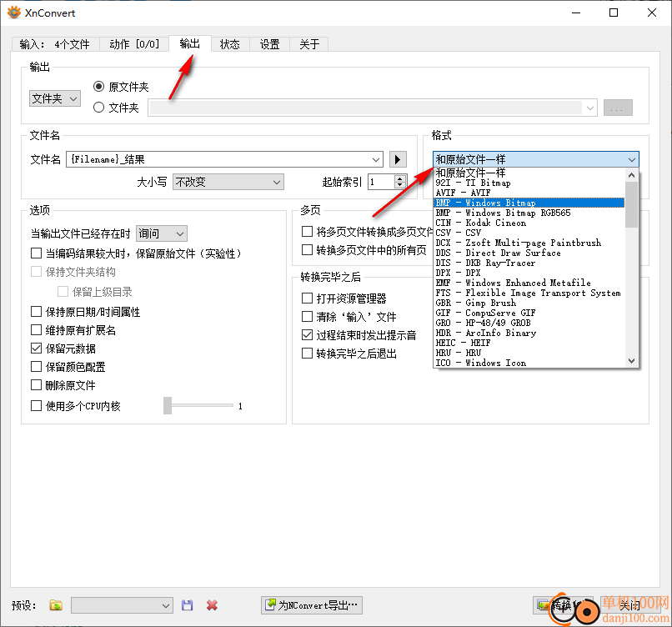Choose 'BMP - Windows Bitmap RGB565' format

coord(529,213)
